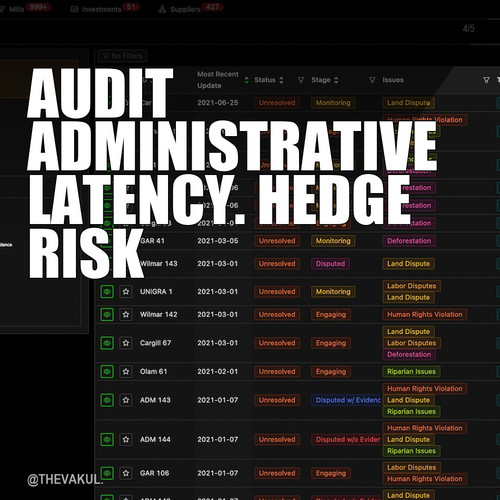Open the Wilmar 143 entry
The width and height of the screenshot is (500, 500).
159,264
